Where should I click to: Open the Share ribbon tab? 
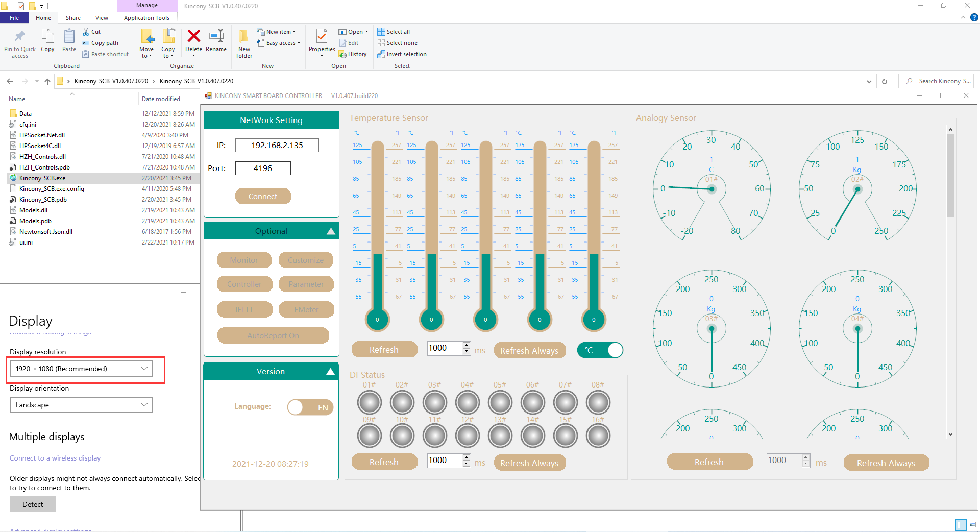pyautogui.click(x=73, y=18)
